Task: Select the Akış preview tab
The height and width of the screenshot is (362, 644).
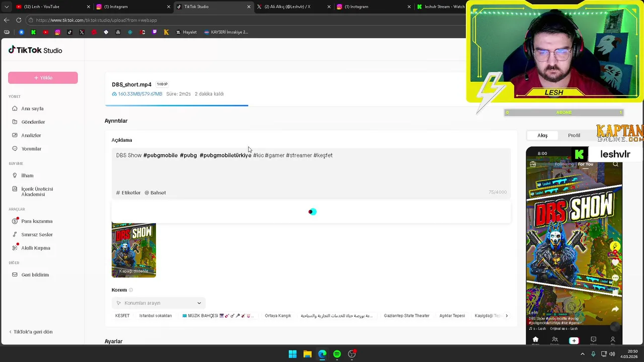Action: [542, 135]
